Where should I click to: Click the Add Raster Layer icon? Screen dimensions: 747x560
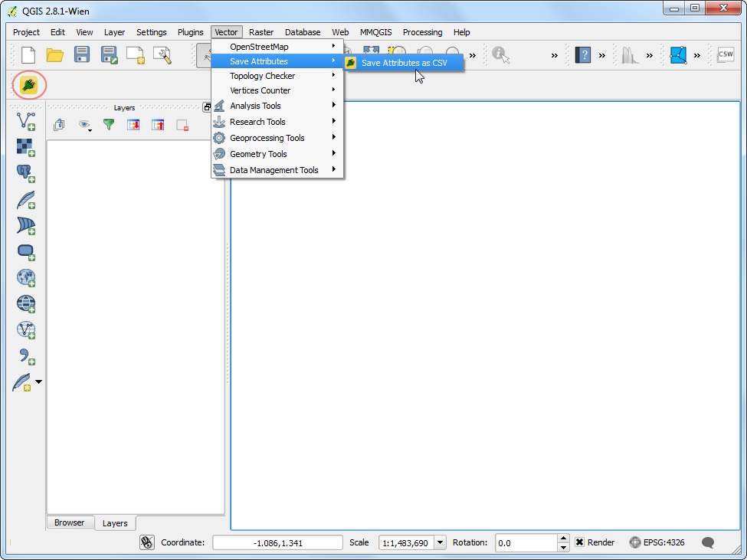point(26,148)
